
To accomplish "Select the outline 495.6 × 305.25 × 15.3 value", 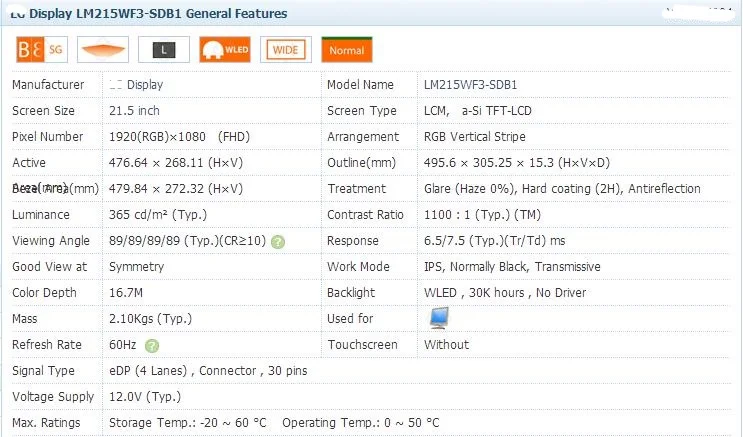I will [516, 163].
